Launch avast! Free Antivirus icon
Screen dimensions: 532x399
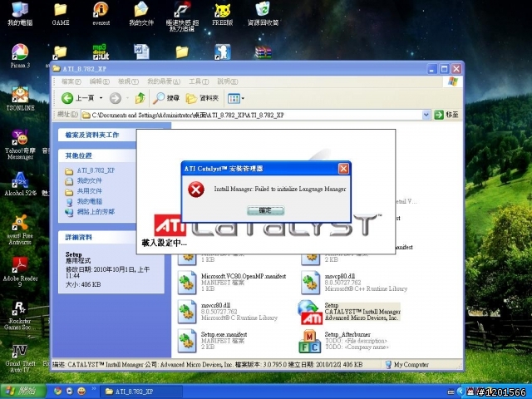coord(20,229)
